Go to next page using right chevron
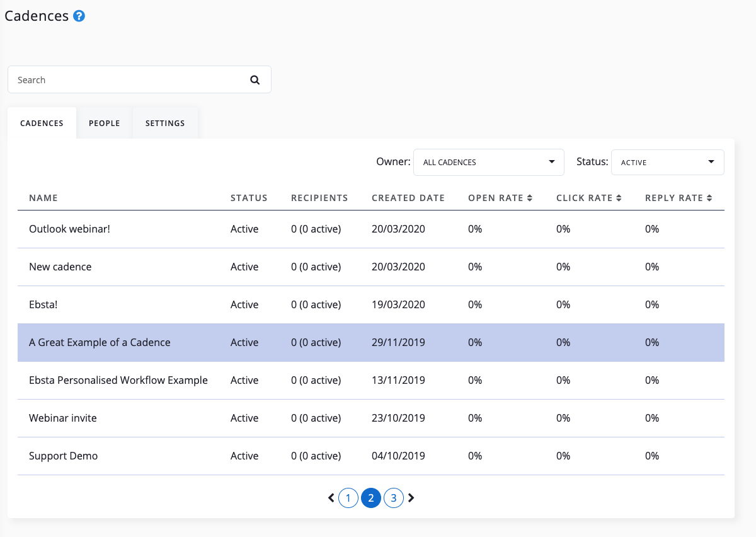Screen dimensions: 756x537 tap(411, 498)
